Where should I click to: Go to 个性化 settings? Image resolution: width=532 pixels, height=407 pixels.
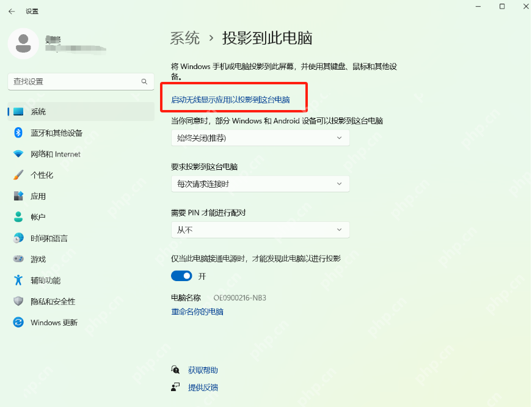pos(81,175)
